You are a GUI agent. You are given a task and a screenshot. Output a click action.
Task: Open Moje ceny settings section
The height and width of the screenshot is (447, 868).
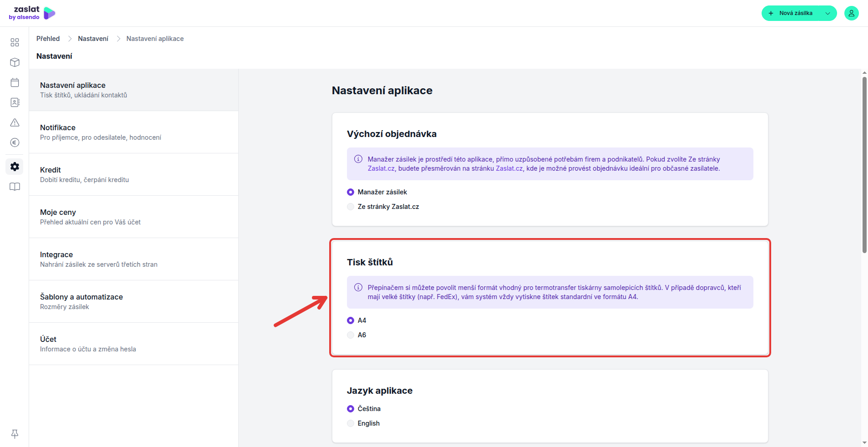pyautogui.click(x=134, y=217)
